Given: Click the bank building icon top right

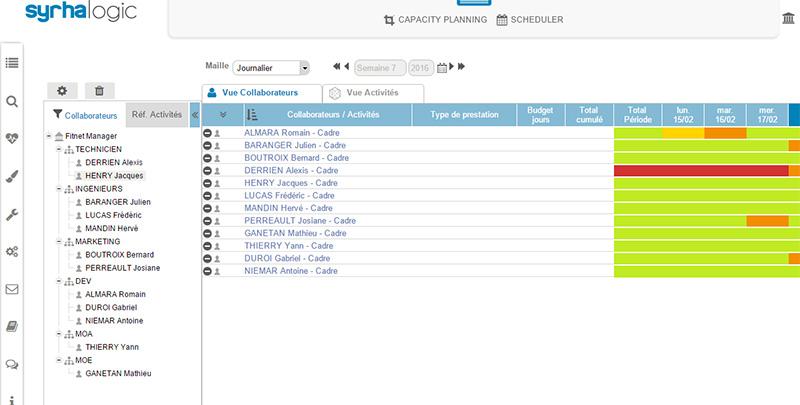Looking at the screenshot, I should [x=788, y=18].
